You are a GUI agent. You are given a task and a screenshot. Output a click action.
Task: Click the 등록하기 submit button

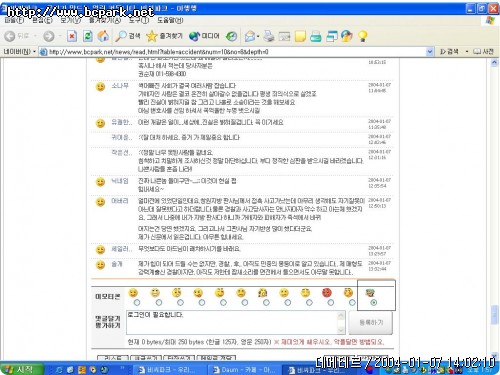[x=371, y=323]
